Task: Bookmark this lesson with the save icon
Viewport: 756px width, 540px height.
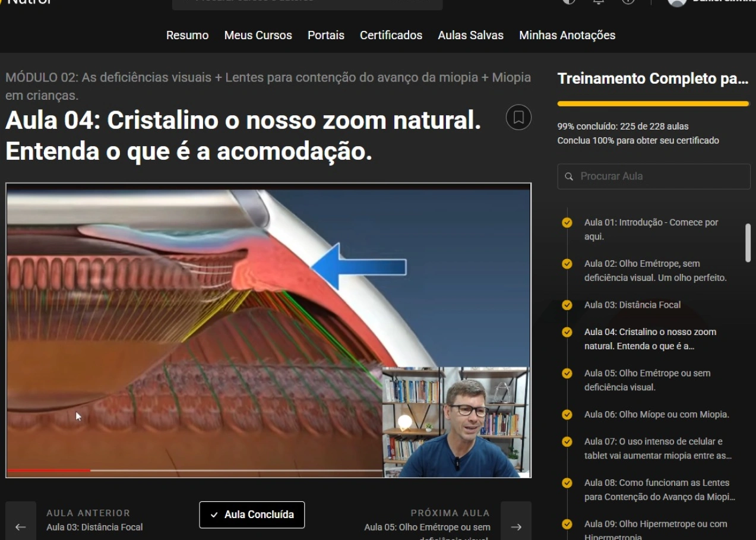Action: tap(518, 117)
